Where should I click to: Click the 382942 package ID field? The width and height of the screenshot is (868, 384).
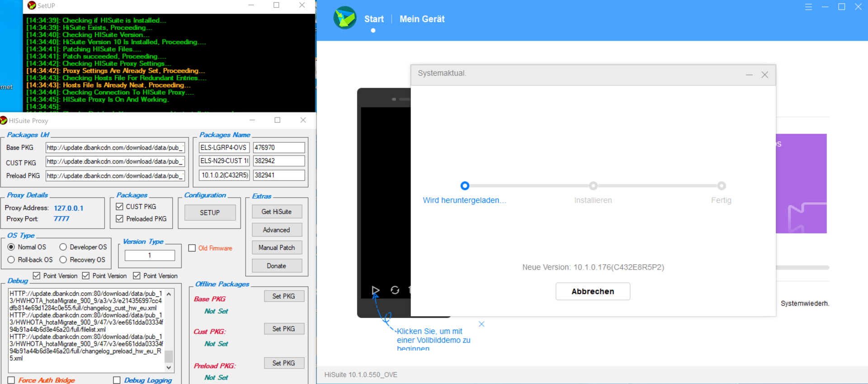pyautogui.click(x=279, y=161)
